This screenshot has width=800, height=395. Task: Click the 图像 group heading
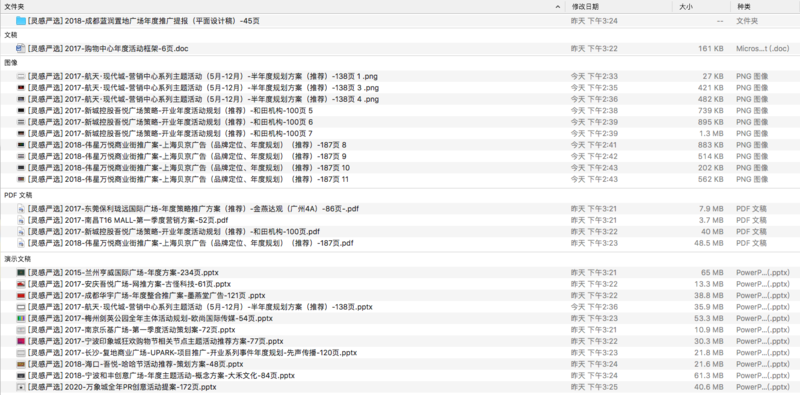[x=11, y=63]
